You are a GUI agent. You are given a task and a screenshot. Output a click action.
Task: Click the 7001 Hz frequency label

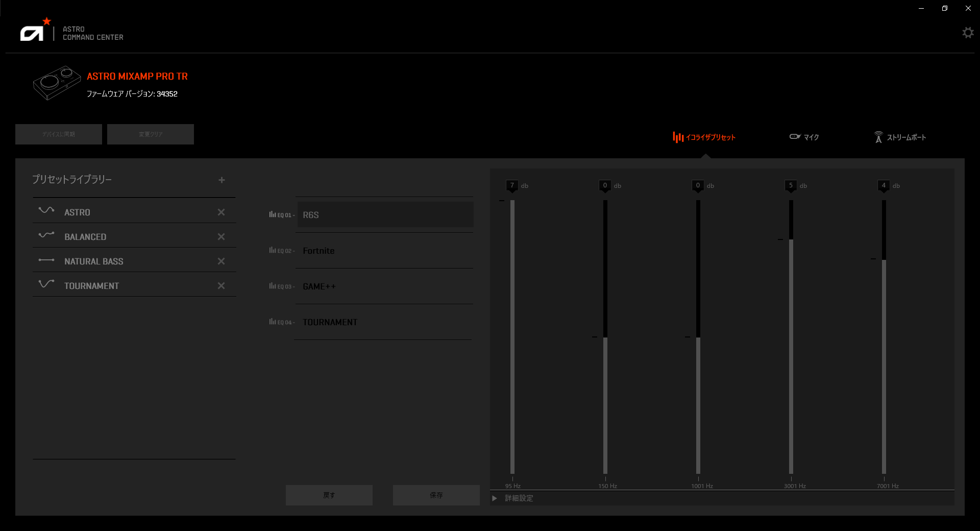point(888,486)
